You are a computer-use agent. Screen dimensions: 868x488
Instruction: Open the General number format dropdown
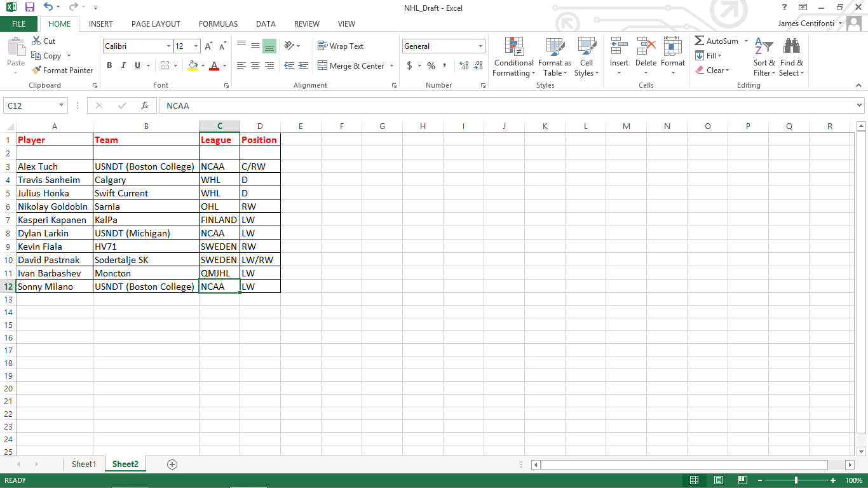click(480, 46)
